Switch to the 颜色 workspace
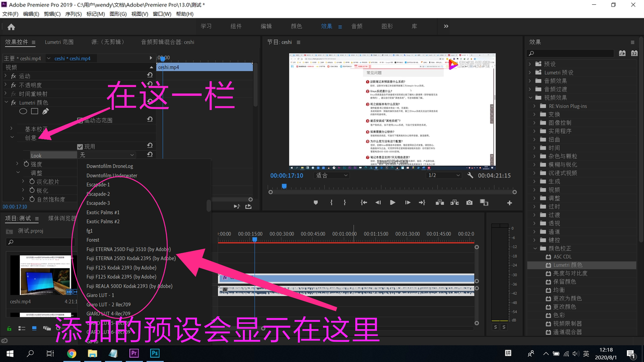Viewport: 644px width, 362px height. point(296,26)
